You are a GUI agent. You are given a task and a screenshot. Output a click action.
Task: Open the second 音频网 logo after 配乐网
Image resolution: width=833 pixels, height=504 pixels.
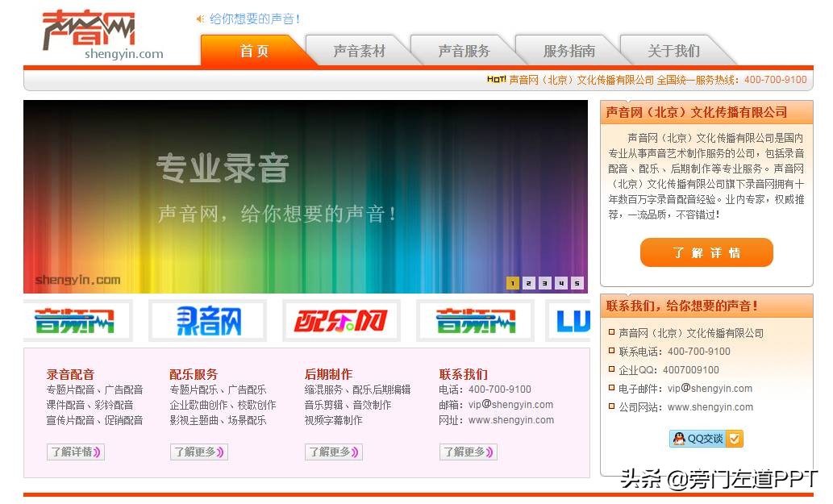(476, 320)
